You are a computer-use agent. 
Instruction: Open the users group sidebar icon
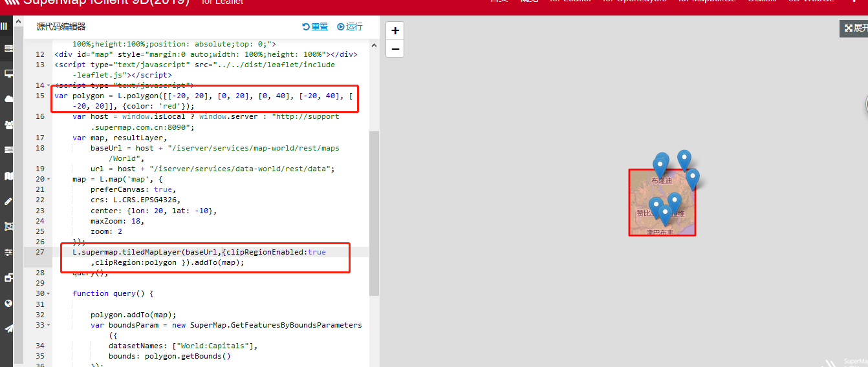pos(8,124)
